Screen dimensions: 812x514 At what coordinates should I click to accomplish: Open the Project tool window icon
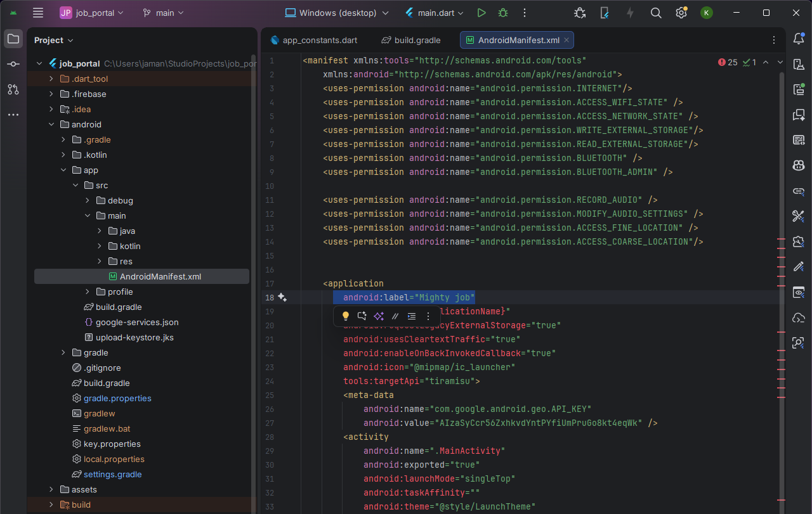(13, 39)
